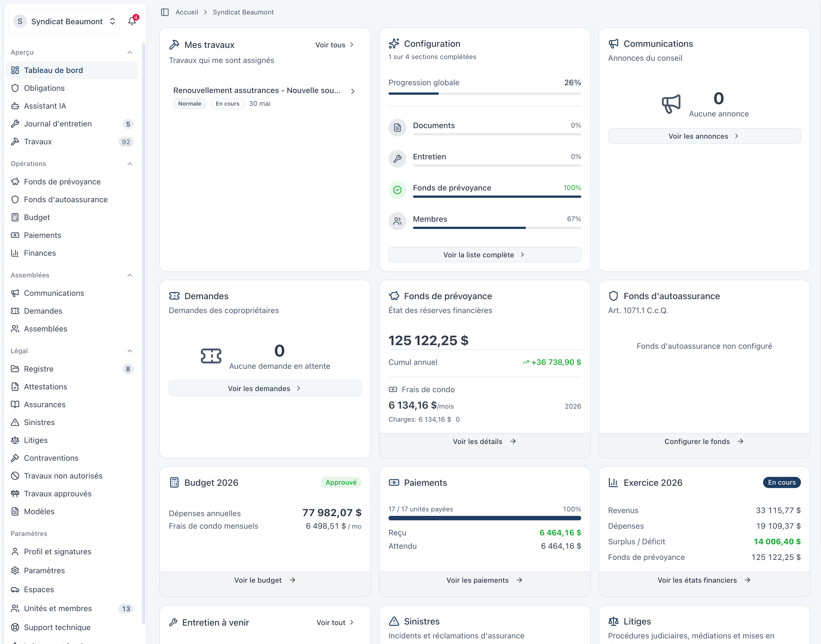Click the Surplus 14 006,40 $ value
This screenshot has width=821, height=644.
tap(777, 542)
